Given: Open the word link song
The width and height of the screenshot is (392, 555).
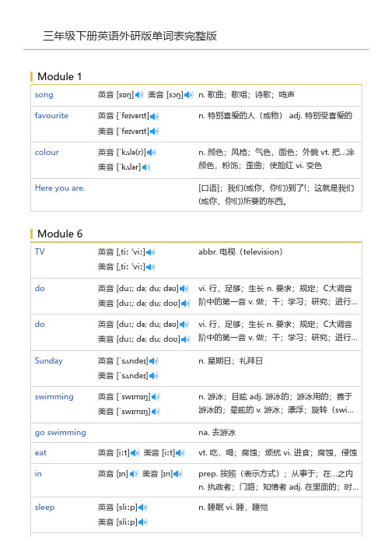Looking at the screenshot, I should pyautogui.click(x=44, y=95).
